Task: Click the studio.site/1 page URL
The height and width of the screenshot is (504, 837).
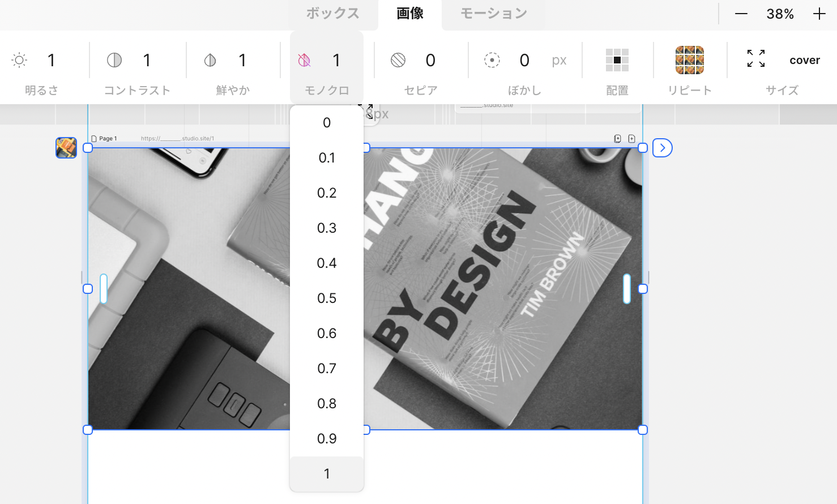Action: pyautogui.click(x=178, y=138)
